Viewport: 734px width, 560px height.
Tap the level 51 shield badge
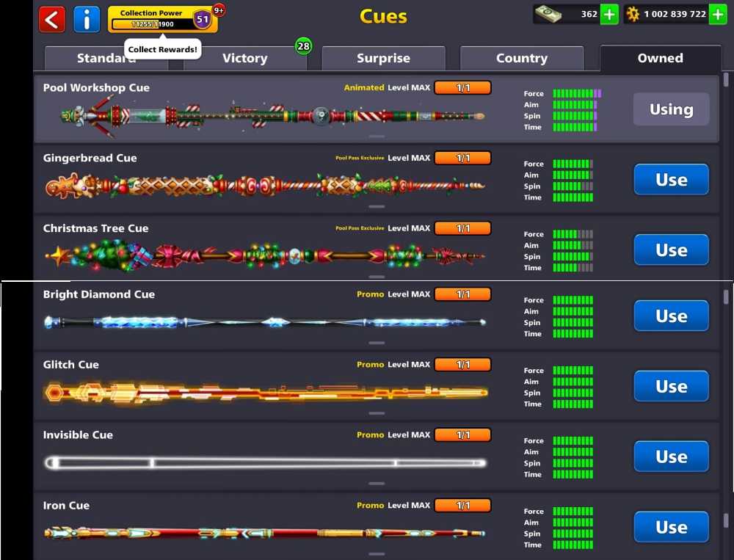pos(203,20)
